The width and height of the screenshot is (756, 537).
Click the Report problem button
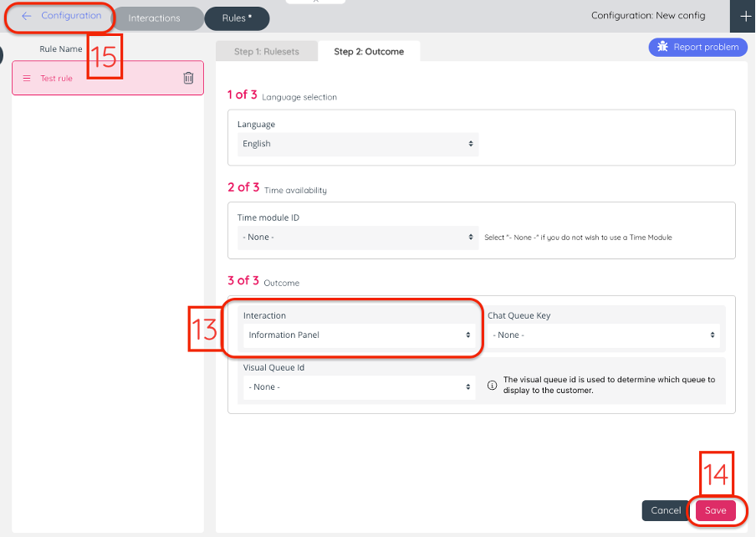pos(698,47)
